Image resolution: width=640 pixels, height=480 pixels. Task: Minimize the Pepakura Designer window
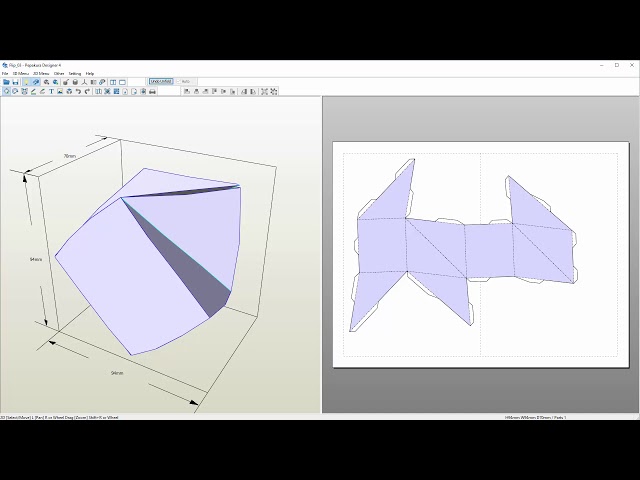[x=602, y=65]
